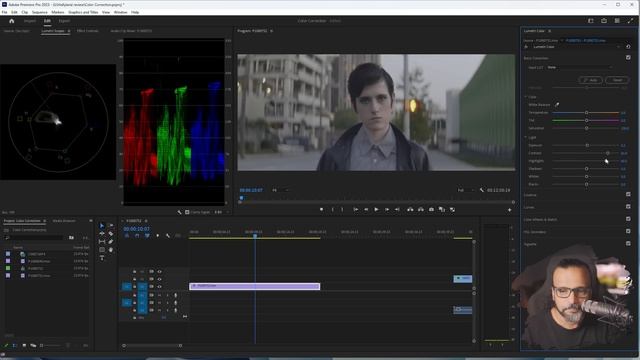
Task: Go to Out point
Action: point(397,209)
